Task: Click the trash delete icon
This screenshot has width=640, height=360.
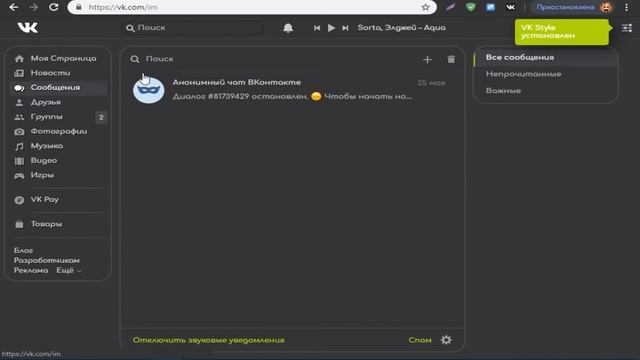Action: (451, 59)
